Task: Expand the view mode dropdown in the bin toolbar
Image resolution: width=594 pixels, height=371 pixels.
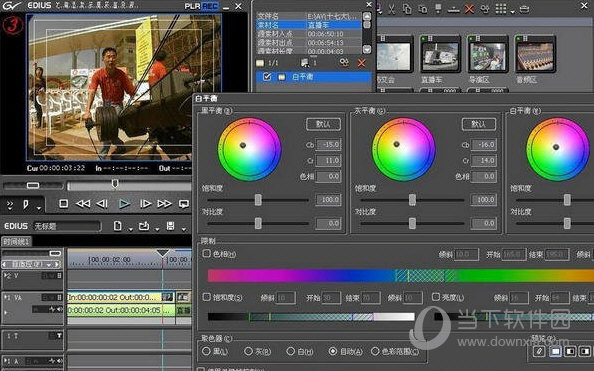Action: coord(513,11)
